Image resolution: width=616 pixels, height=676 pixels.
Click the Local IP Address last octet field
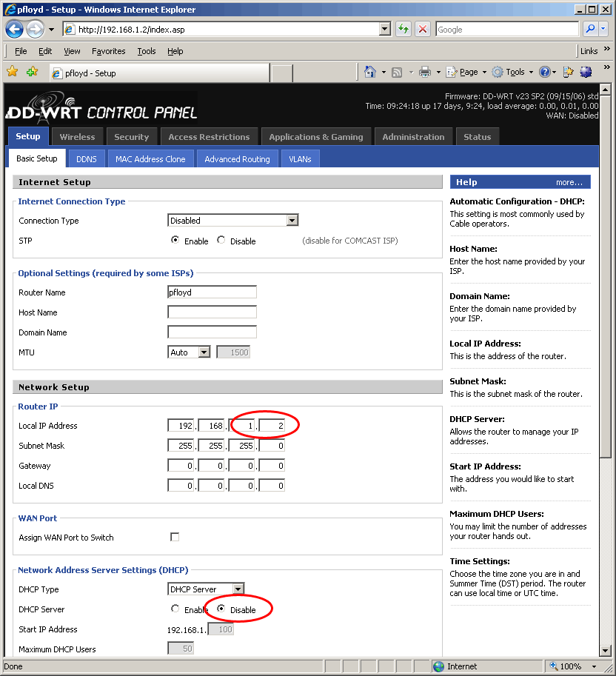click(x=272, y=426)
